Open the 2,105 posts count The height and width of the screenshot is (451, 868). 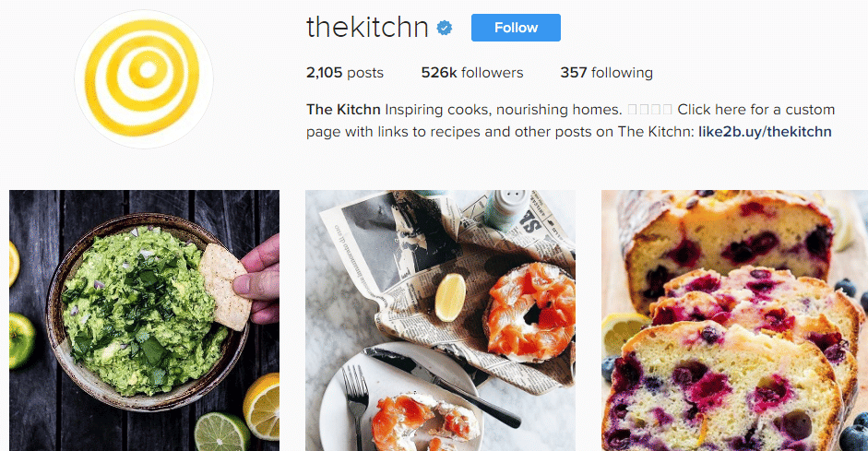click(x=344, y=73)
